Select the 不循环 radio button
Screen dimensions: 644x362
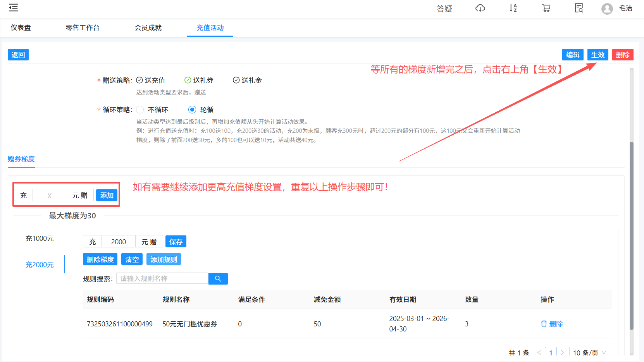[x=140, y=110]
